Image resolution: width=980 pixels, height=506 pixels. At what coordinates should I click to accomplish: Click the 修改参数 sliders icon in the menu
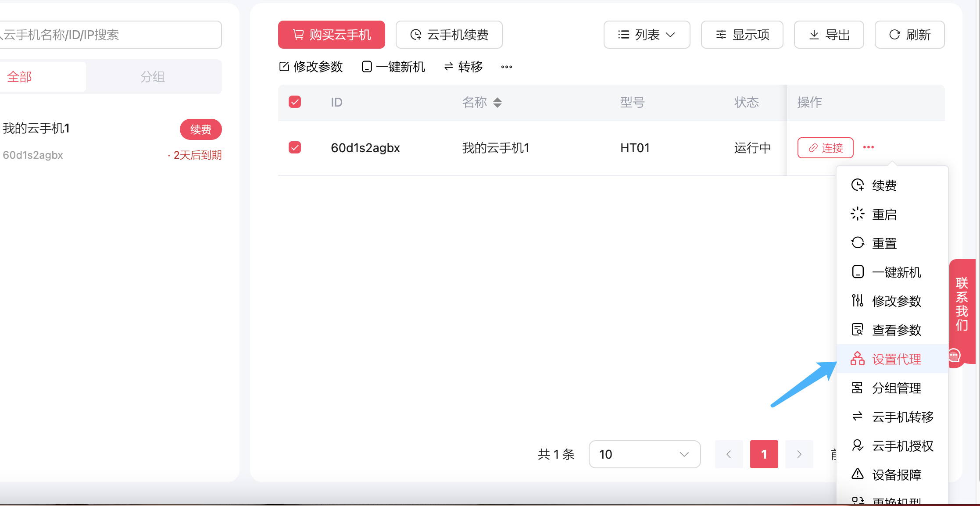[x=858, y=301]
